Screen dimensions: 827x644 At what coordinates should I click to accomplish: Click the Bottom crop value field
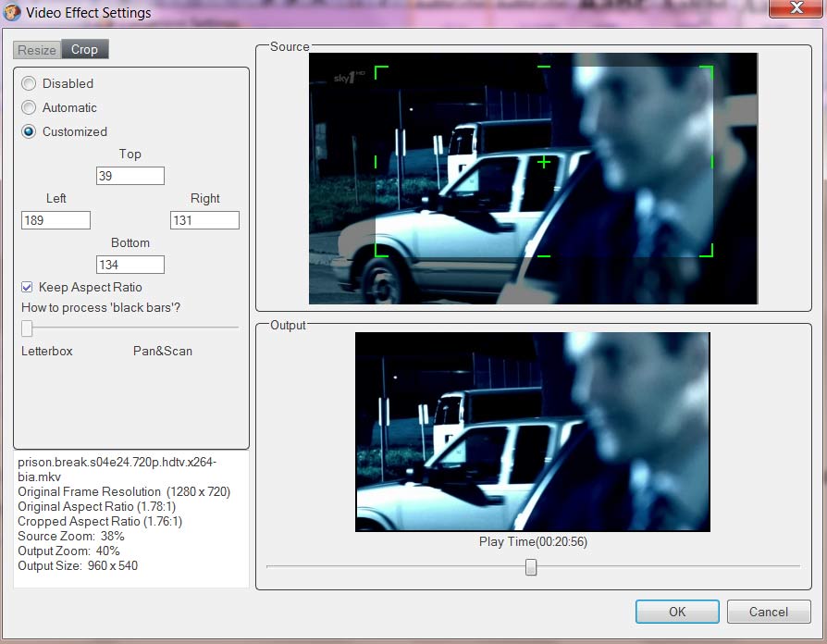[130, 265]
